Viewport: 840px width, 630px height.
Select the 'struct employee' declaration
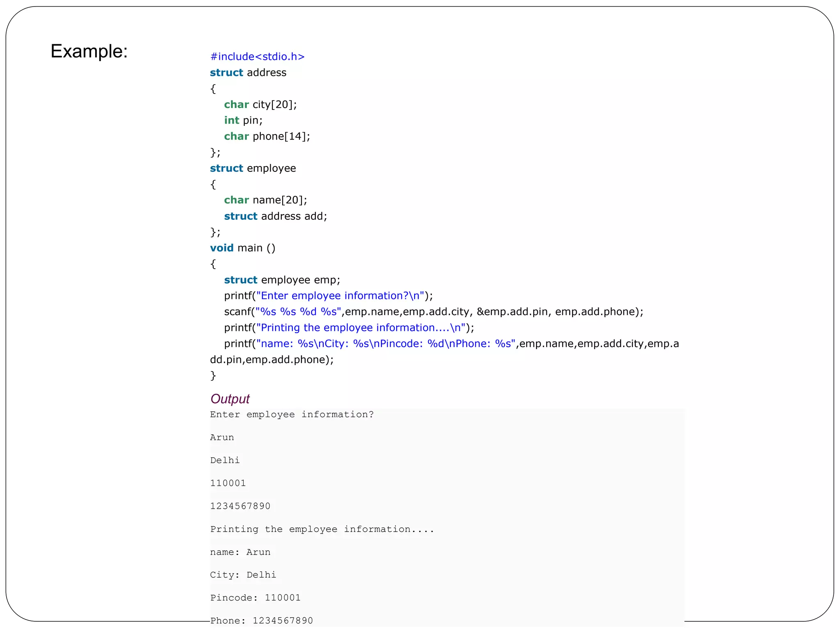(x=253, y=168)
